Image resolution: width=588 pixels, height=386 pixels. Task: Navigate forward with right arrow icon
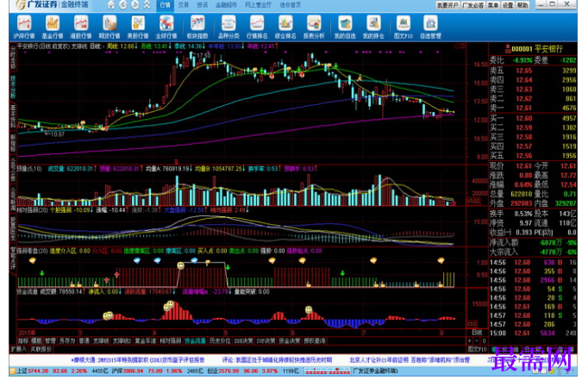click(x=135, y=5)
